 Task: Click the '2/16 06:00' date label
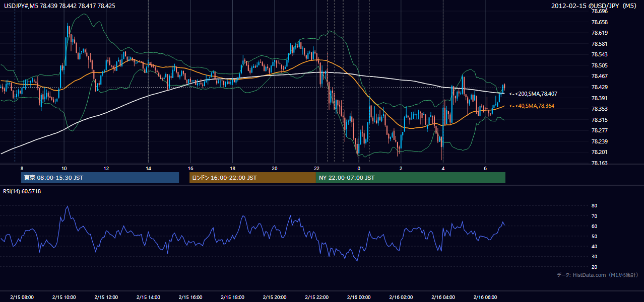click(x=485, y=297)
